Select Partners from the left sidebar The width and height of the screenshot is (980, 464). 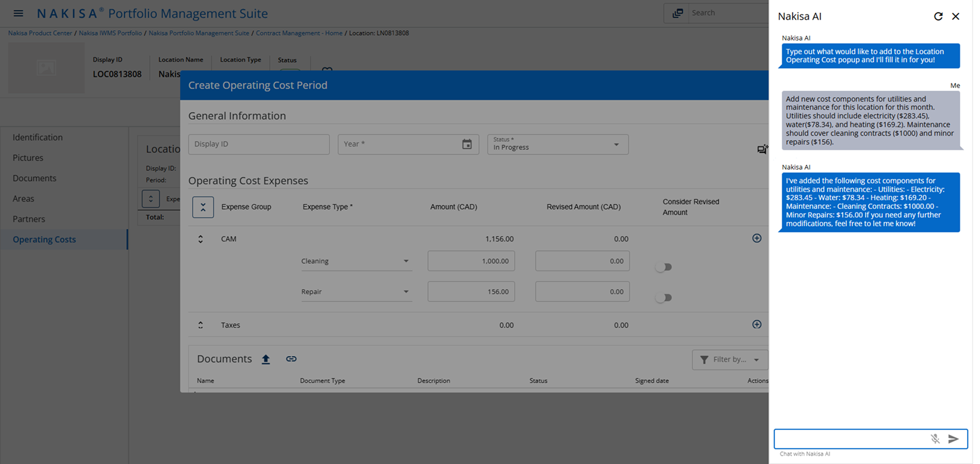(x=29, y=219)
